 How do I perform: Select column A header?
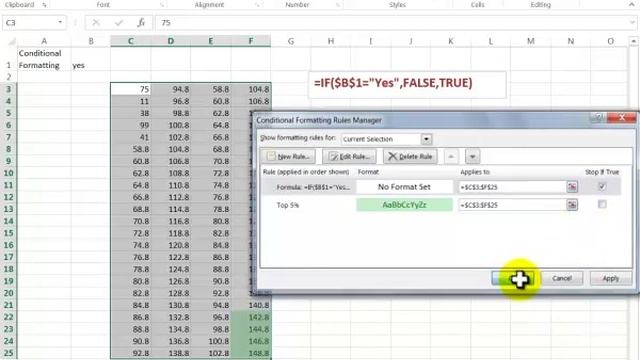tap(44, 41)
